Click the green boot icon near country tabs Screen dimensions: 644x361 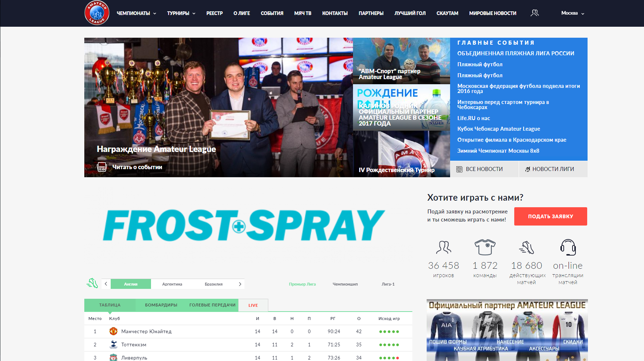point(92,283)
